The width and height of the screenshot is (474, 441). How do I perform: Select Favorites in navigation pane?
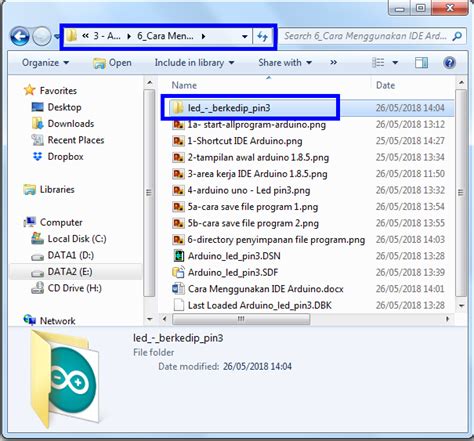click(x=58, y=91)
